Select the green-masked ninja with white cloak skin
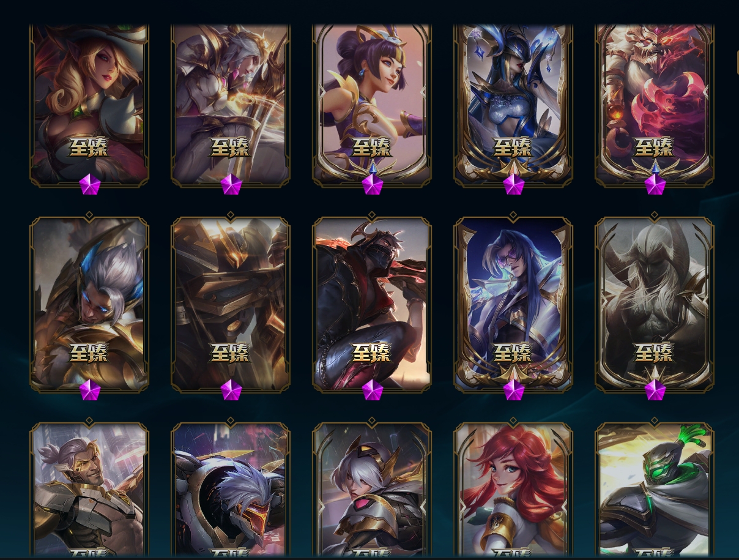Viewport: 739px width, 560px height. pyautogui.click(x=655, y=490)
